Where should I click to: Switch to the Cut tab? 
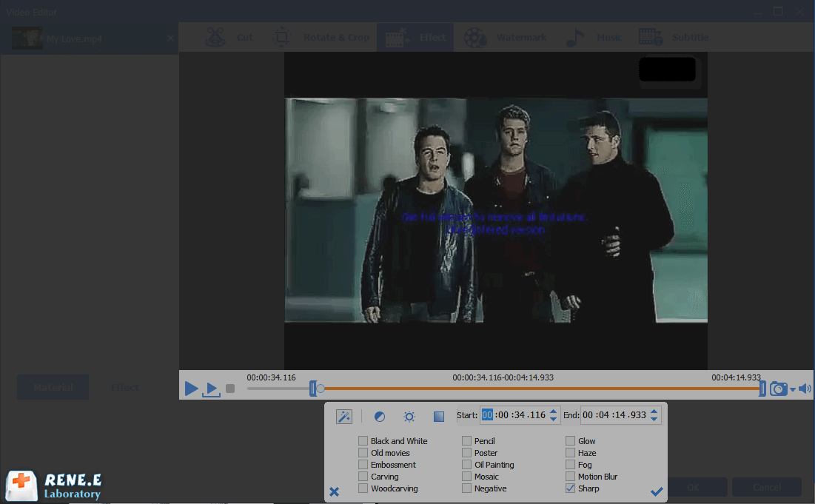(x=229, y=38)
